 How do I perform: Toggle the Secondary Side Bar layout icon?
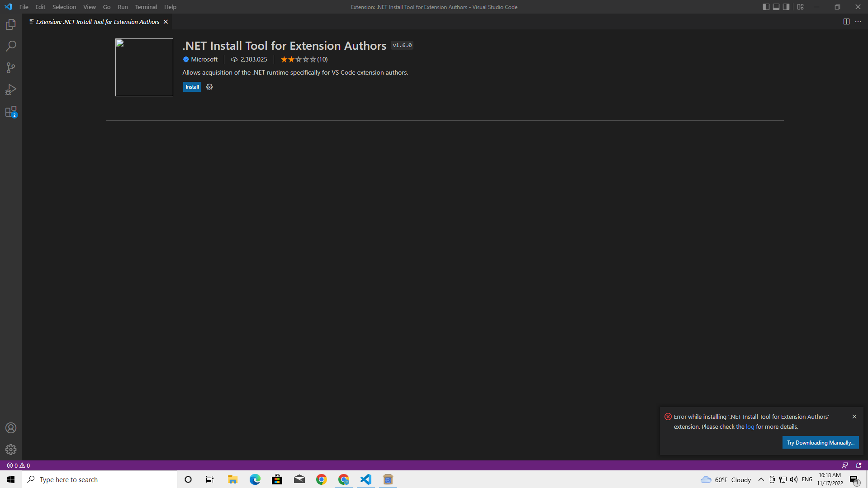coord(786,7)
